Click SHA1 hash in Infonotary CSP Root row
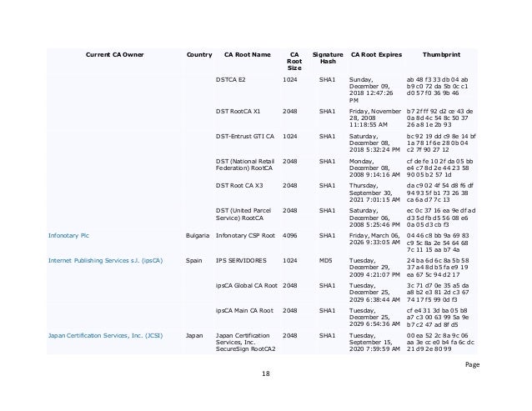Screen dimensions: 532x411 (x=327, y=235)
